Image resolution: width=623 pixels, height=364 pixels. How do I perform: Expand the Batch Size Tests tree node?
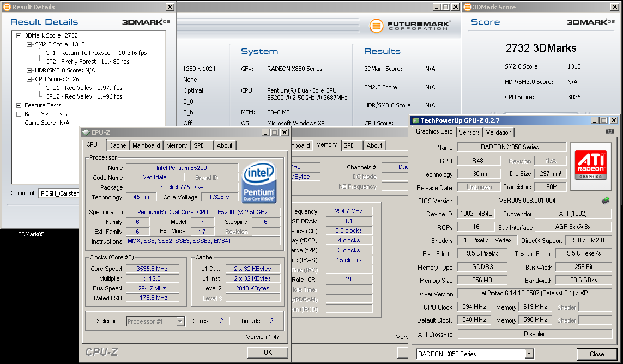click(19, 114)
